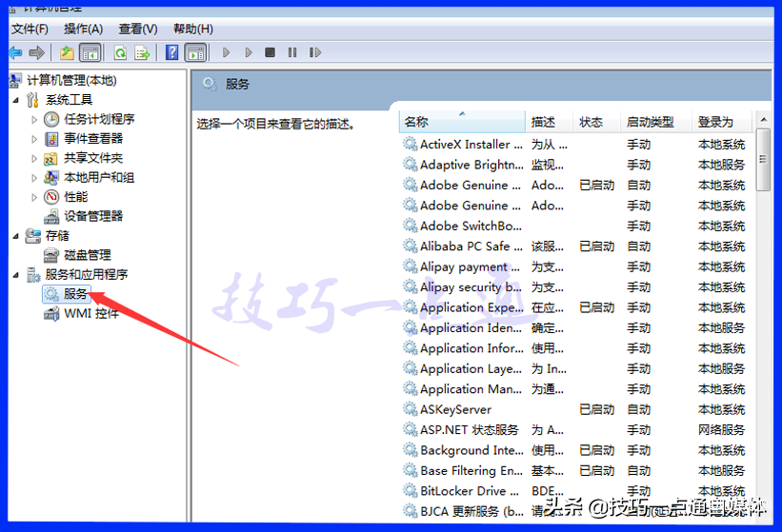This screenshot has height=532, width=782.
Task: Toggle the Show/Hide Action Pane icon
Action: pos(195,52)
